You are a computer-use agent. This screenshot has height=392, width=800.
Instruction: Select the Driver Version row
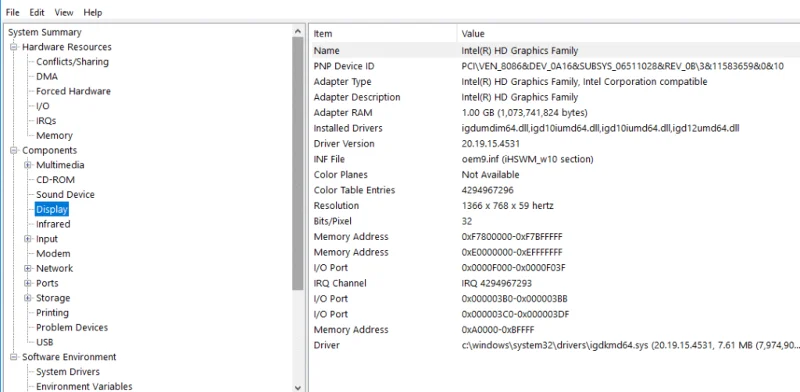555,143
